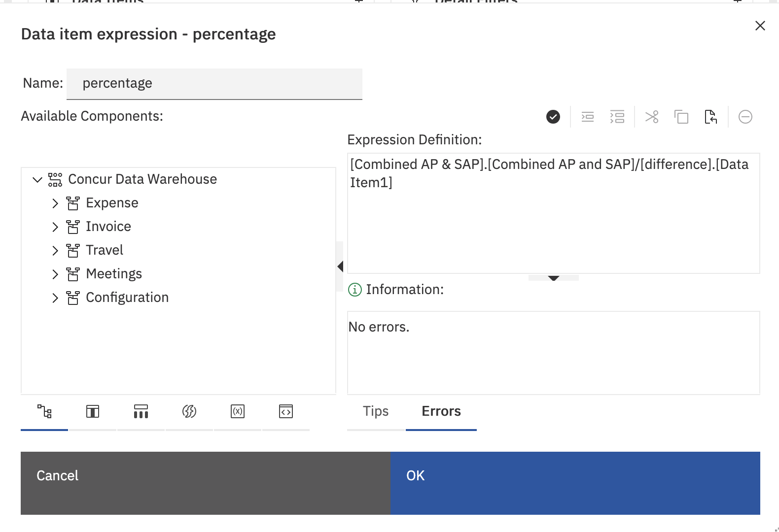The height and width of the screenshot is (532, 779).
Task: Select the Concur Data Warehouse tree label
Action: click(142, 179)
